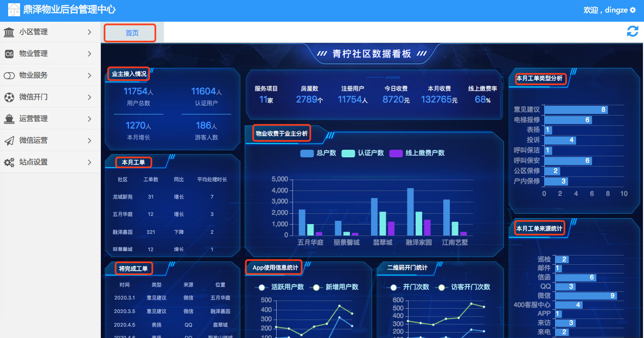This screenshot has width=644, height=338.
Task: Click the 本月收费 value 132765元
Action: coord(439,99)
